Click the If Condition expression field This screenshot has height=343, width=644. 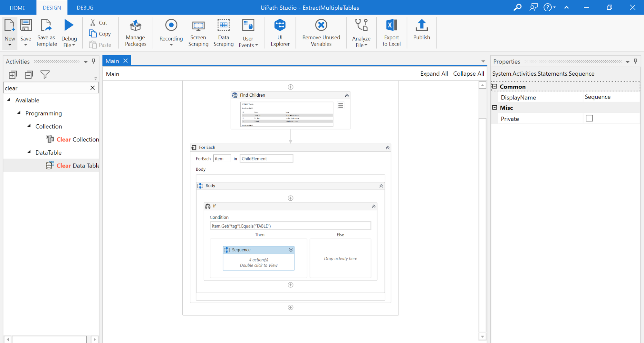tap(290, 226)
